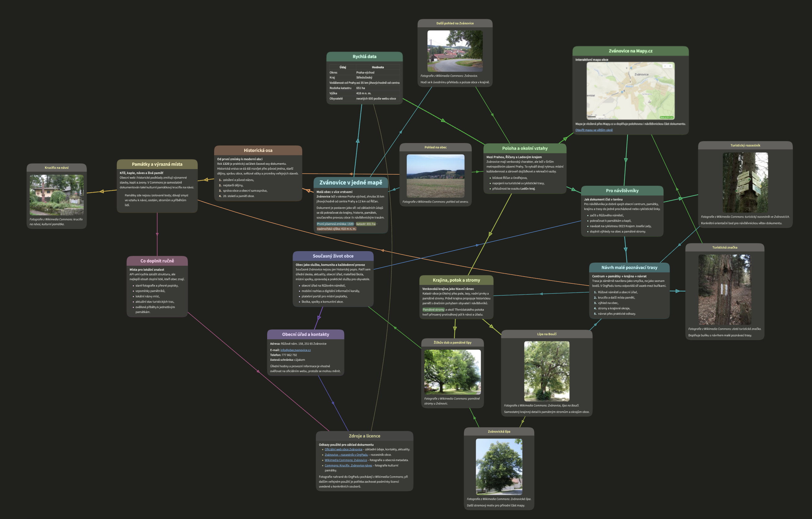Select the 'Krajina, potok a stromy' header
Screen dimensions: 812x519
(456, 280)
